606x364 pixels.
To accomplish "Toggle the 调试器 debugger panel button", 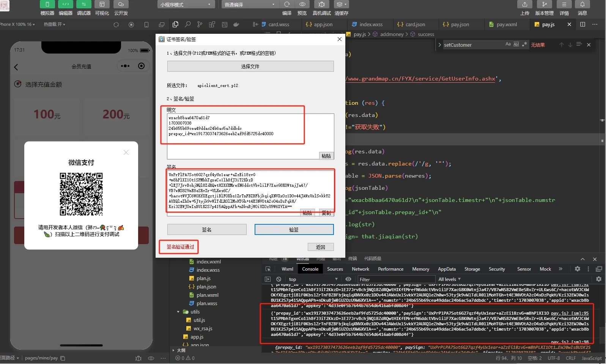I will pos(83,5).
